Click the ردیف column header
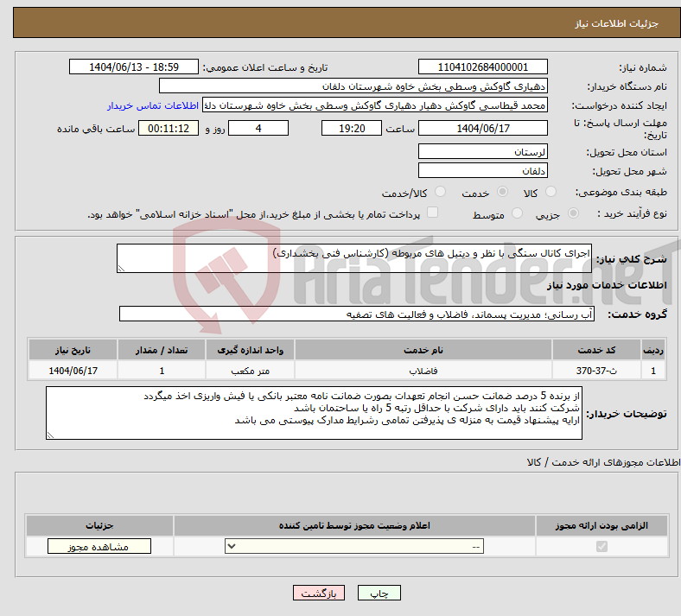The height and width of the screenshot is (616, 681). click(653, 350)
